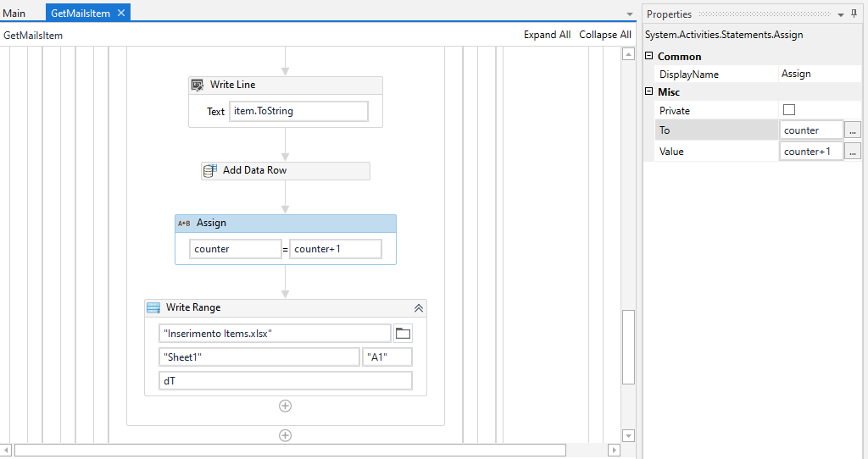
Task: Select the Add Data Row activity
Action: (x=286, y=171)
